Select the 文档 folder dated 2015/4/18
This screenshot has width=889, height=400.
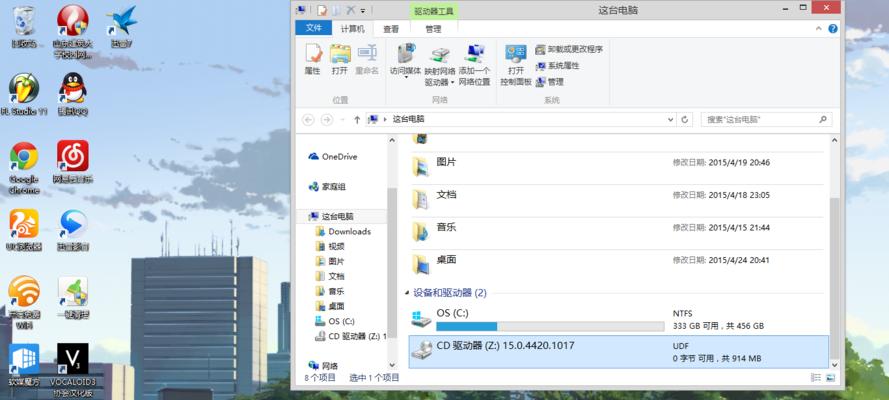pos(617,199)
